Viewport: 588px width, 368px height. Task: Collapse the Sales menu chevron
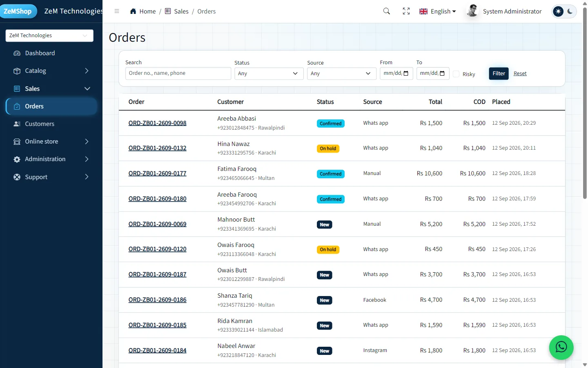click(x=87, y=89)
